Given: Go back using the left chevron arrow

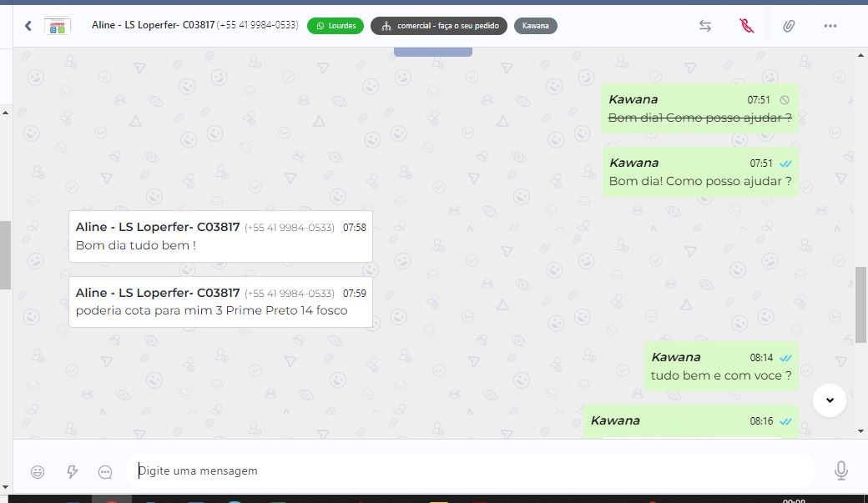Looking at the screenshot, I should [x=28, y=26].
